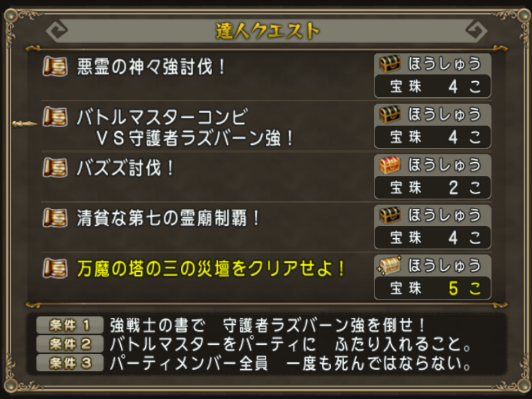532x399 pixels.
Task: Click the sparkling gold chest for 万魔の塔 quest
Action: 390,265
